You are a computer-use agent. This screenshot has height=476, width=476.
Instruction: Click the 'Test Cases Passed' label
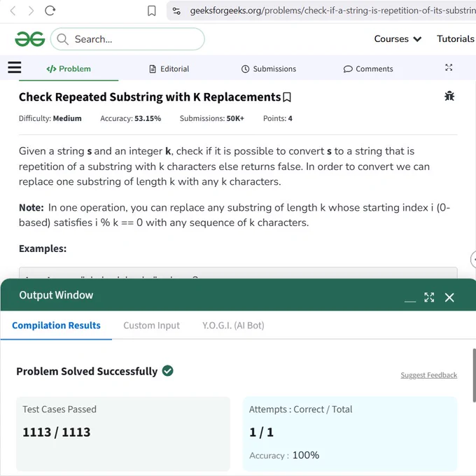pyautogui.click(x=59, y=409)
